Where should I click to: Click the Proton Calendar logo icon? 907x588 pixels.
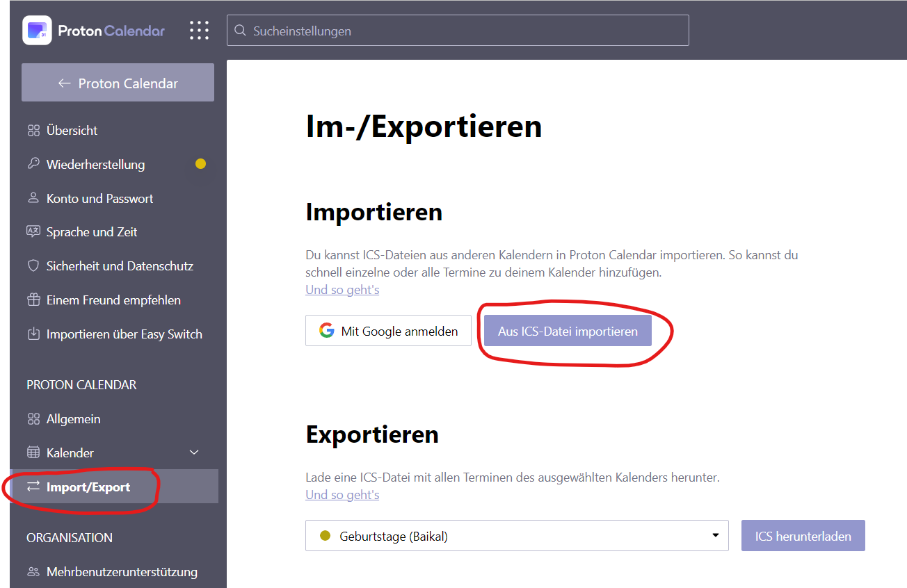37,31
